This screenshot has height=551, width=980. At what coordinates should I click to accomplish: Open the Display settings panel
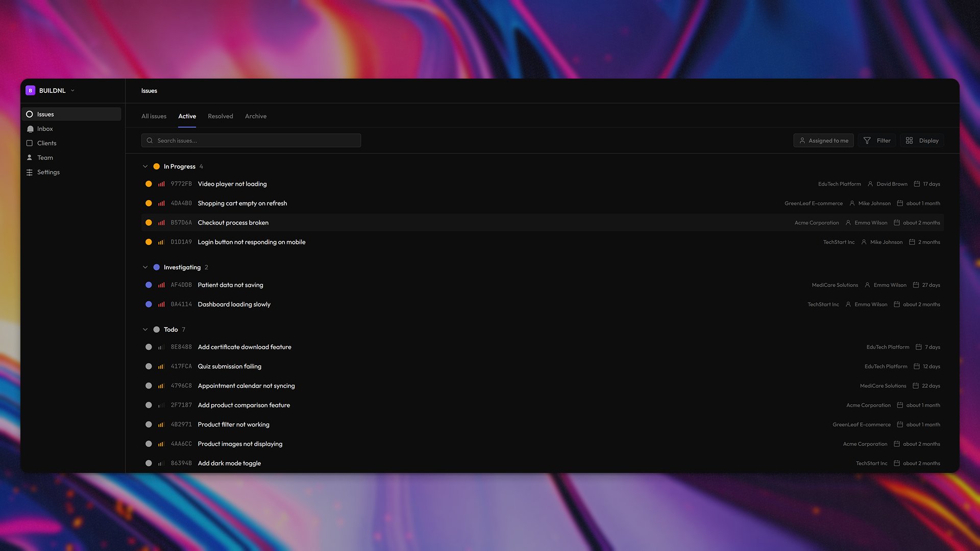coord(922,140)
